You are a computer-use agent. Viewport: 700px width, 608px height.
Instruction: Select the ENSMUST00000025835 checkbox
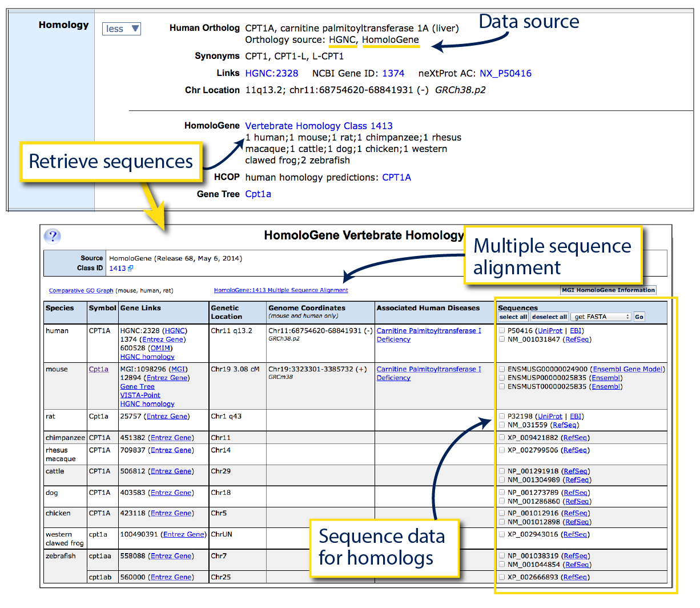[x=502, y=386]
